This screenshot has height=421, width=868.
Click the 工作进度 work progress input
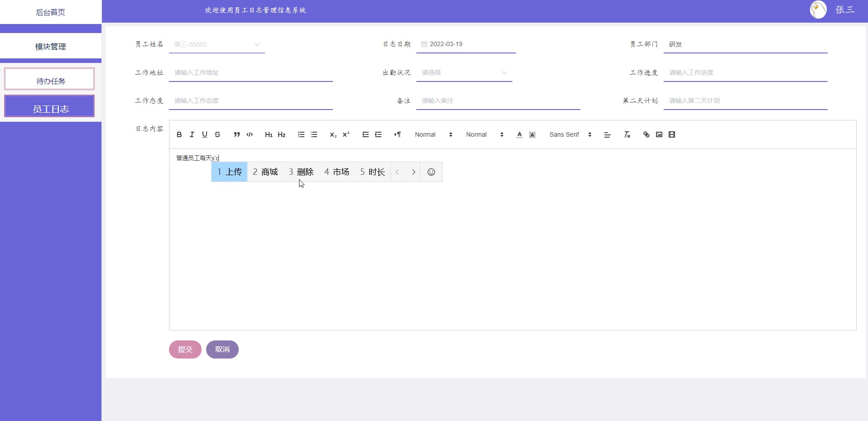(746, 72)
